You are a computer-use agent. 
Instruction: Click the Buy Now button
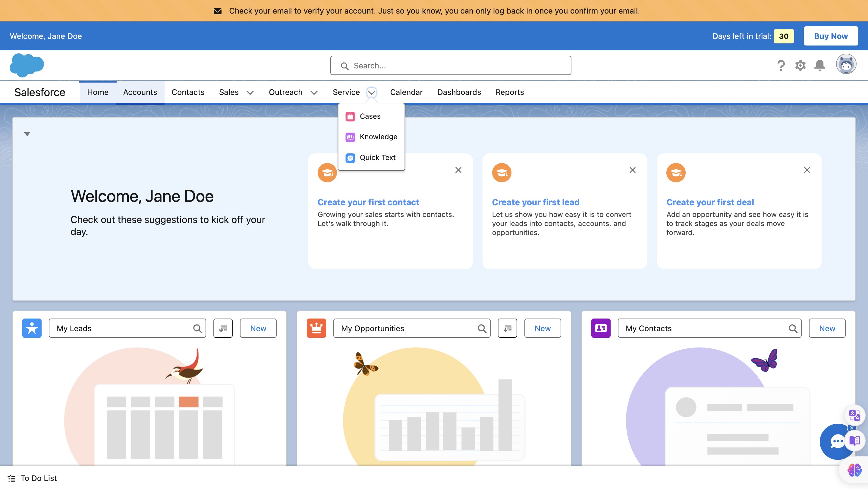[831, 36]
